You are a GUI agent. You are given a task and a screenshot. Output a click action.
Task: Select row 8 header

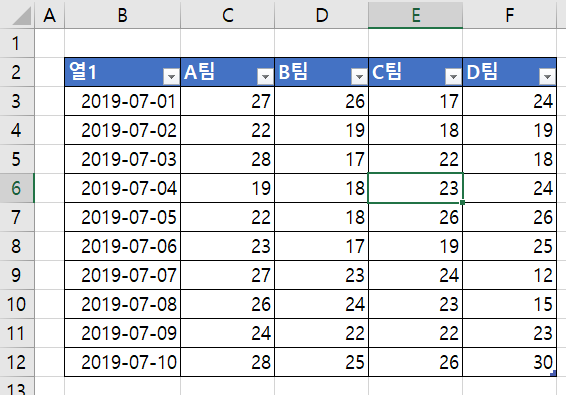(17, 246)
